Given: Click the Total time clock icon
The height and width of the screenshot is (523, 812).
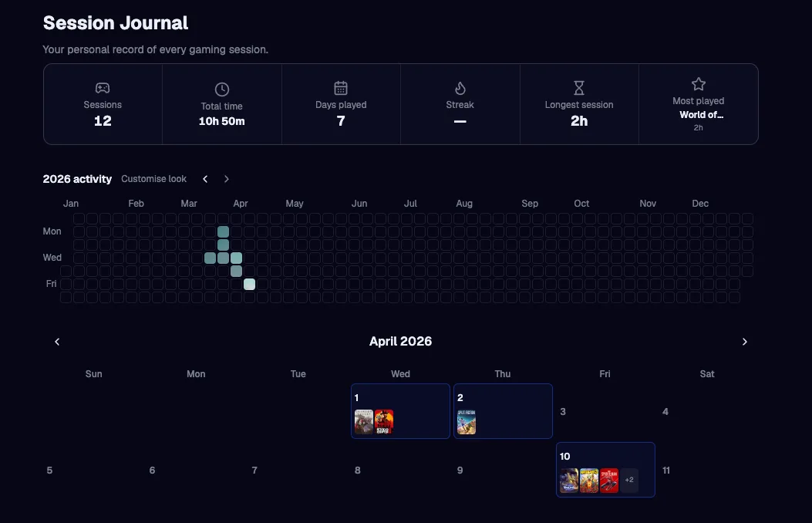Looking at the screenshot, I should (222, 89).
